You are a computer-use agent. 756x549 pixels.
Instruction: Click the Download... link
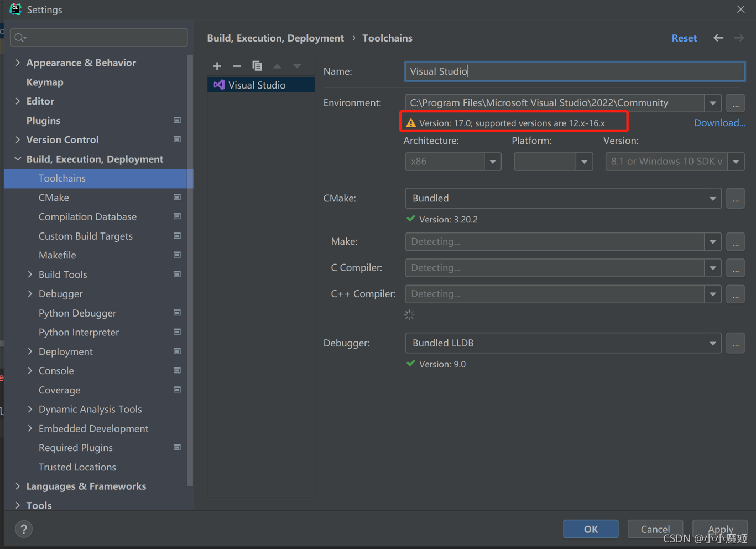coord(719,123)
